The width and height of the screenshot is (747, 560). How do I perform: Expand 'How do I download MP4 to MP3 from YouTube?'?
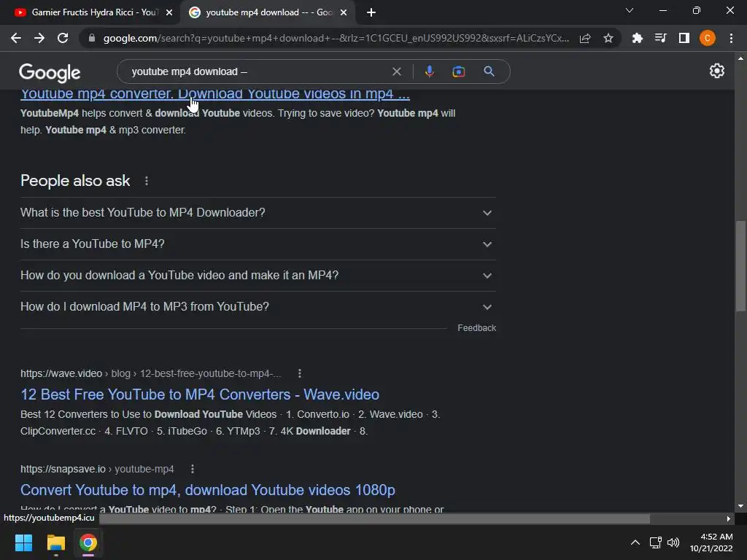coord(258,307)
